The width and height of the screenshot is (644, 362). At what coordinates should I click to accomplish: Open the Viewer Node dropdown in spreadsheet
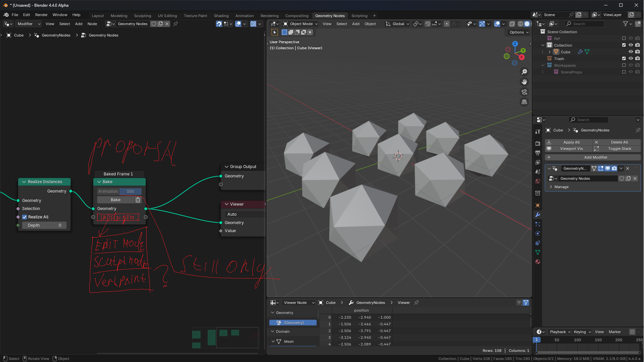[x=298, y=303]
